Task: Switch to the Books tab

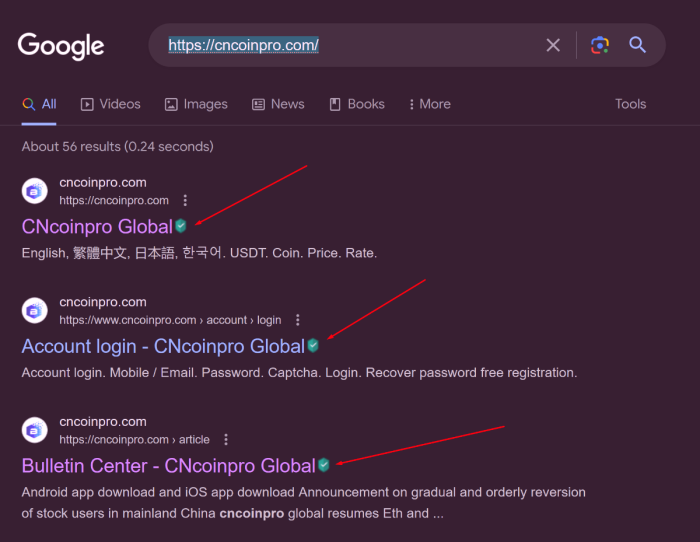Action: click(357, 104)
